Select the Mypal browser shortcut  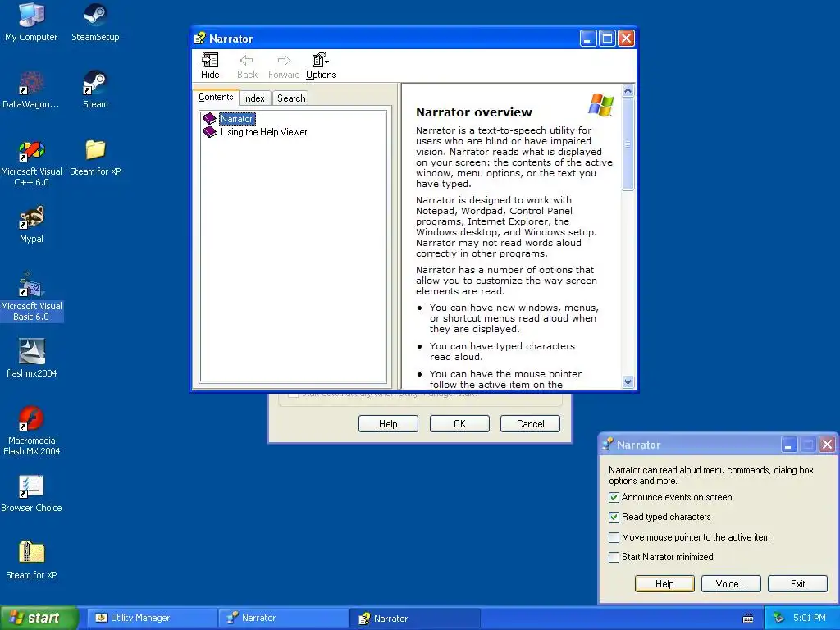[31, 225]
